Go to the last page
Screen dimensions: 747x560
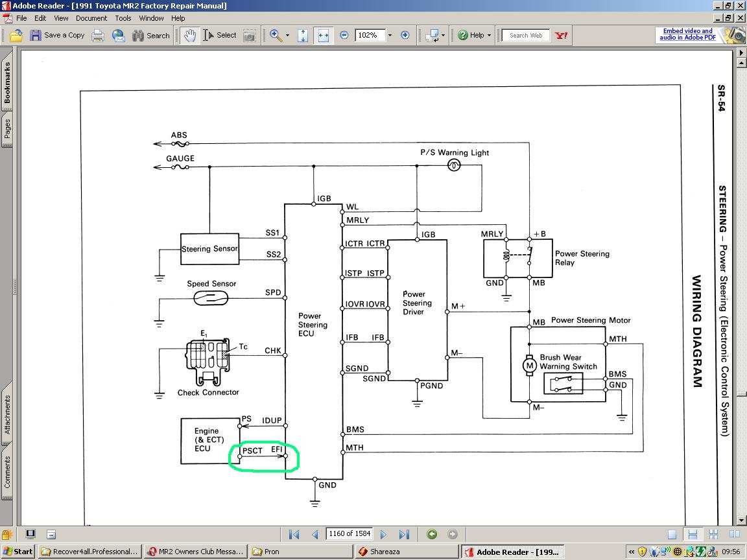click(x=404, y=534)
